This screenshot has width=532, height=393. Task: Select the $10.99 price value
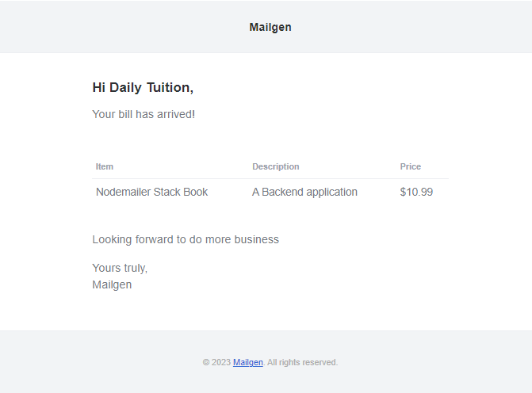(416, 192)
